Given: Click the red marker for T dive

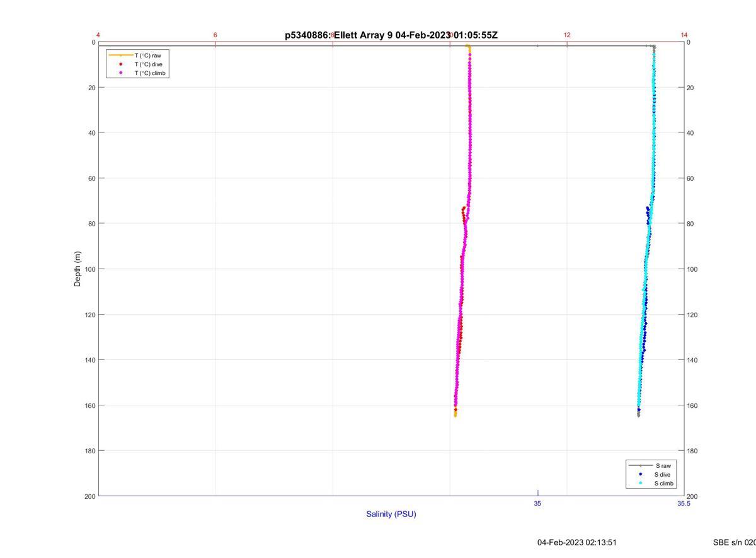Looking at the screenshot, I should 120,64.
